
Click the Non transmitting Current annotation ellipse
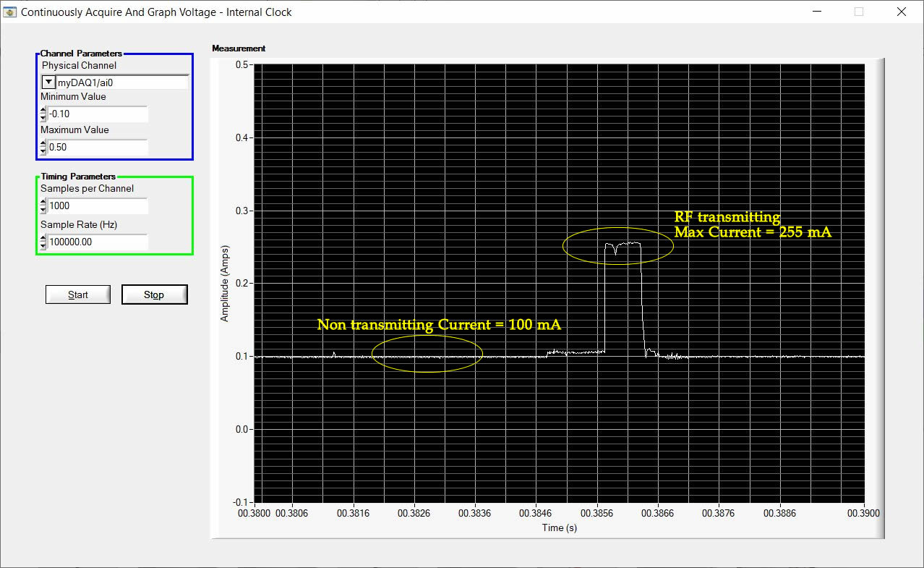[427, 355]
